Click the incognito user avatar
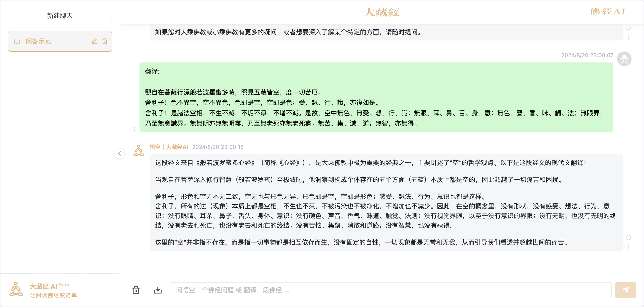The height and width of the screenshot is (307, 644). pos(624,59)
